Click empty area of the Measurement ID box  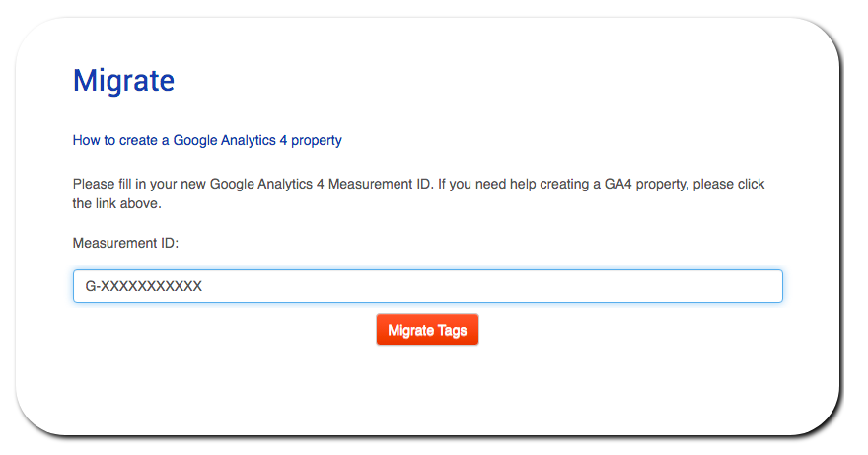pyautogui.click(x=492, y=286)
